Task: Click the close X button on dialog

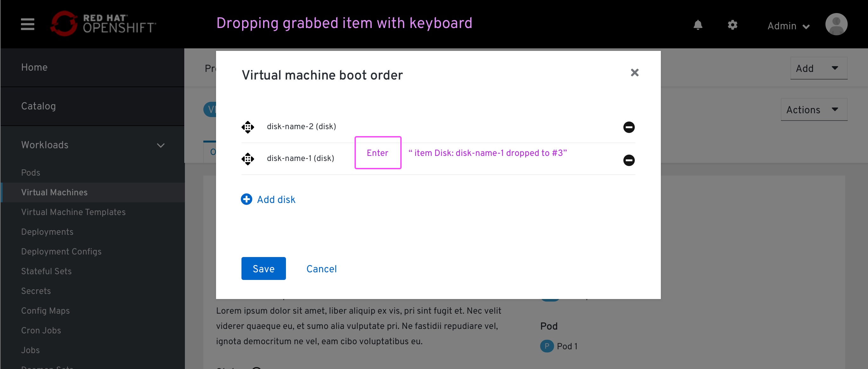Action: [x=634, y=73]
